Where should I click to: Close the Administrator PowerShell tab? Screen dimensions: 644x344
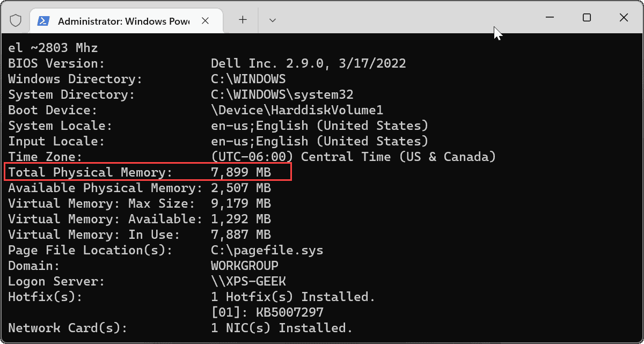[205, 21]
